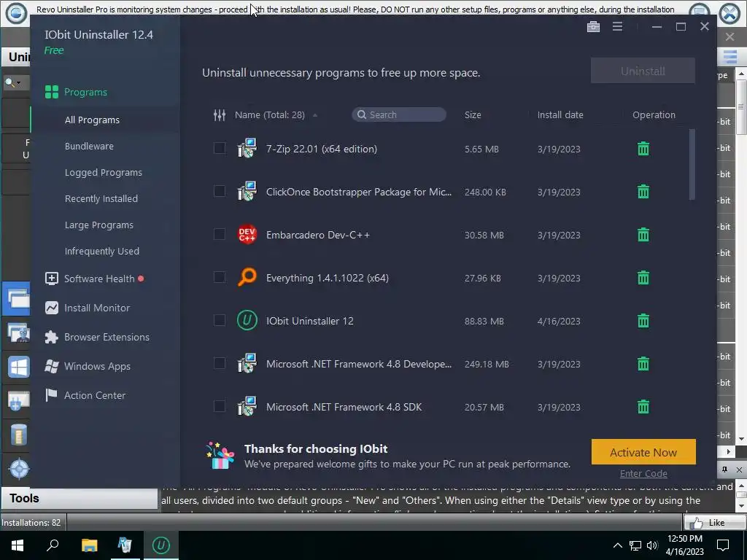The height and width of the screenshot is (560, 747).
Task: Open the notification center icon
Action: point(723,545)
